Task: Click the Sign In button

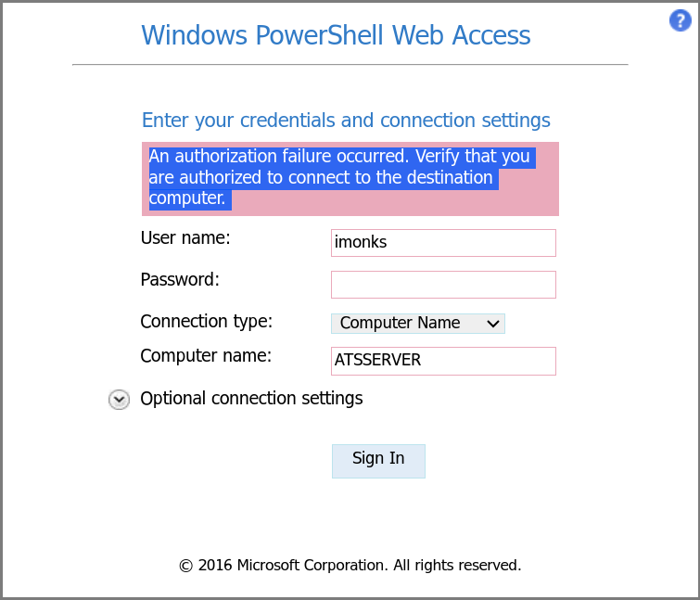Action: [x=378, y=461]
